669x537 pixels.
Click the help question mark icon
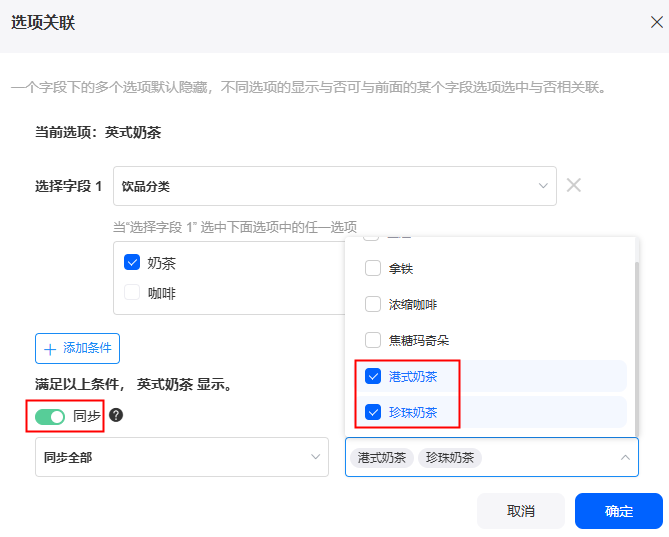[x=116, y=415]
